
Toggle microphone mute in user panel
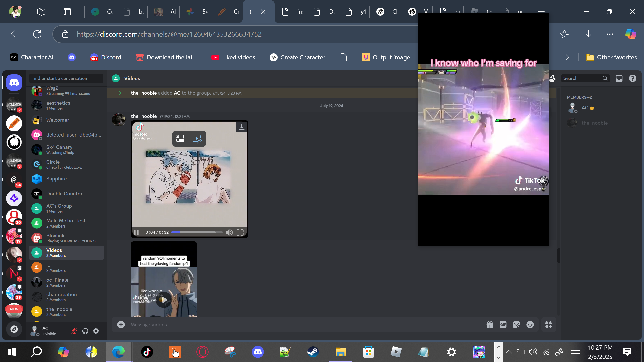tap(74, 331)
